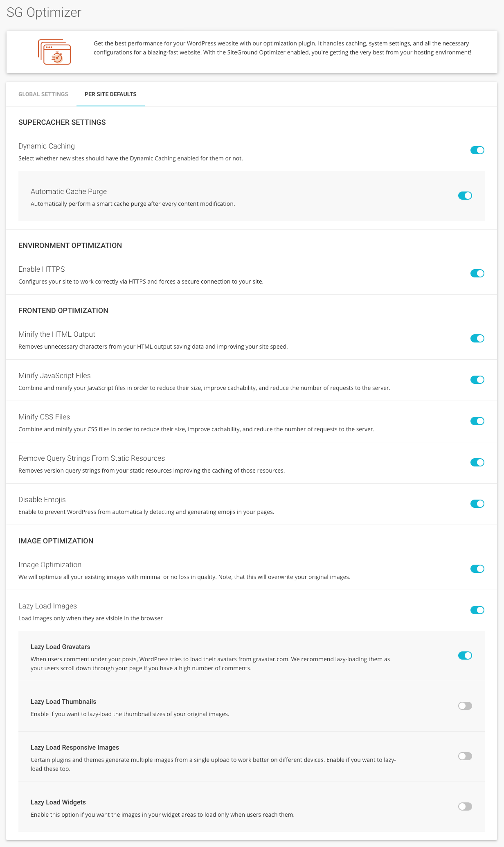
Task: Disable the Dynamic Caching toggle
Action: (x=477, y=150)
